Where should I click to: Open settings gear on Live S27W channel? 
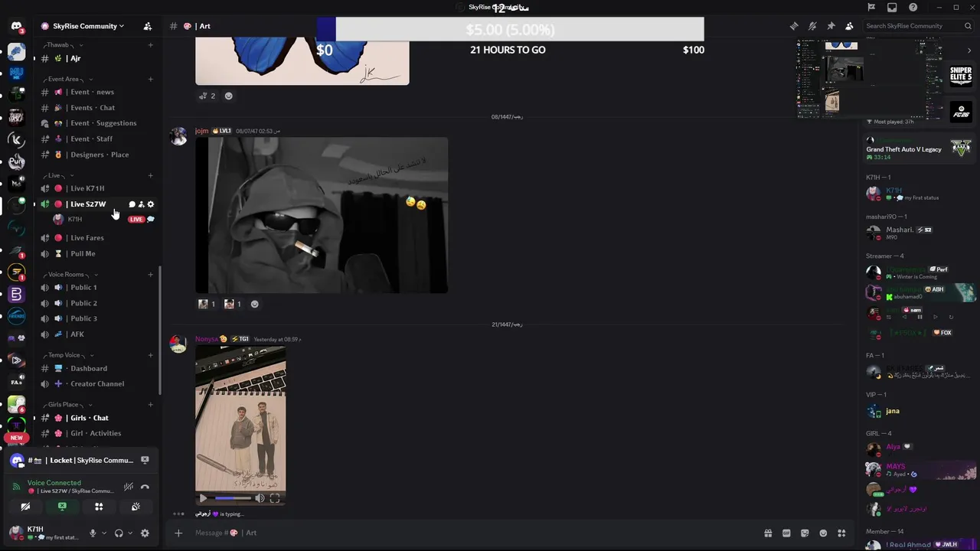pos(150,204)
